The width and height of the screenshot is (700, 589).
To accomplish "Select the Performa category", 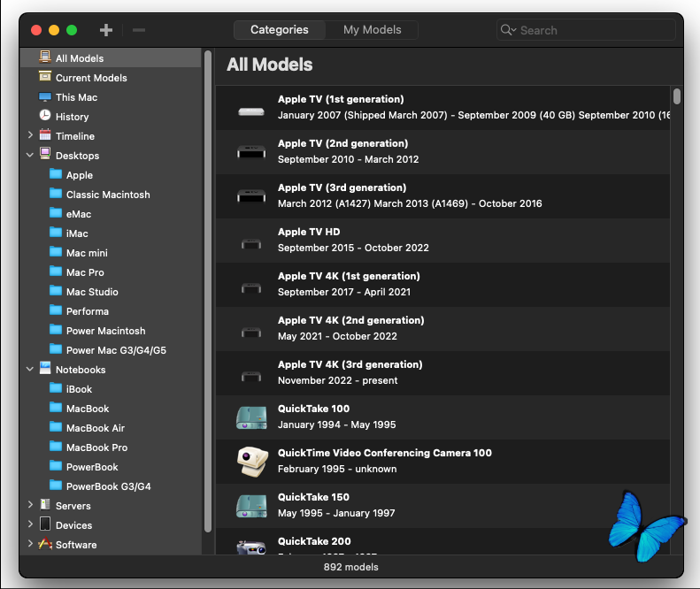I will [111, 311].
